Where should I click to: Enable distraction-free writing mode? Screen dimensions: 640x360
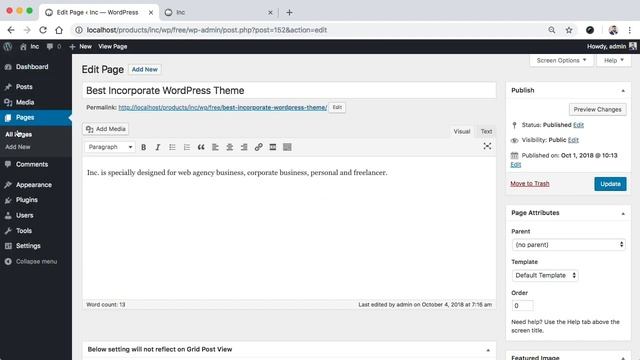[x=487, y=146]
